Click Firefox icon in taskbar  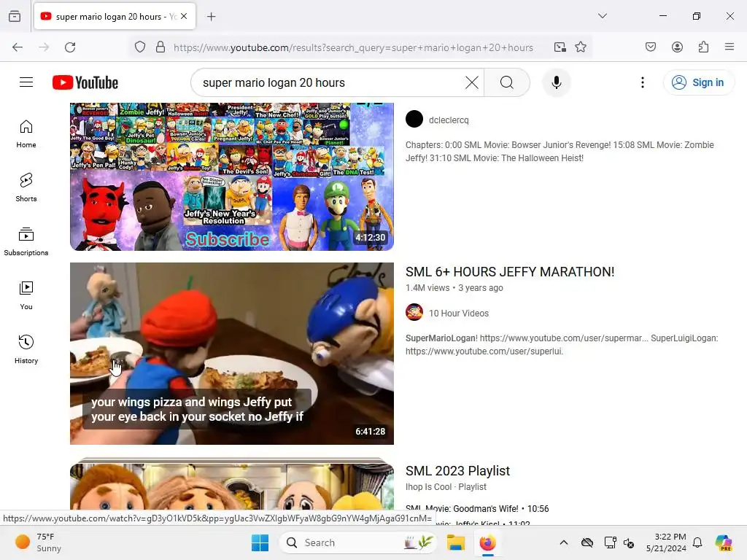(x=487, y=542)
